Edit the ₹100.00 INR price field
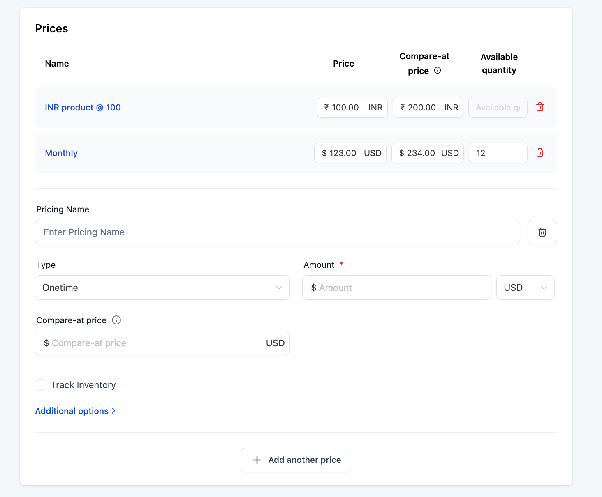This screenshot has width=602, height=497. pyautogui.click(x=352, y=107)
